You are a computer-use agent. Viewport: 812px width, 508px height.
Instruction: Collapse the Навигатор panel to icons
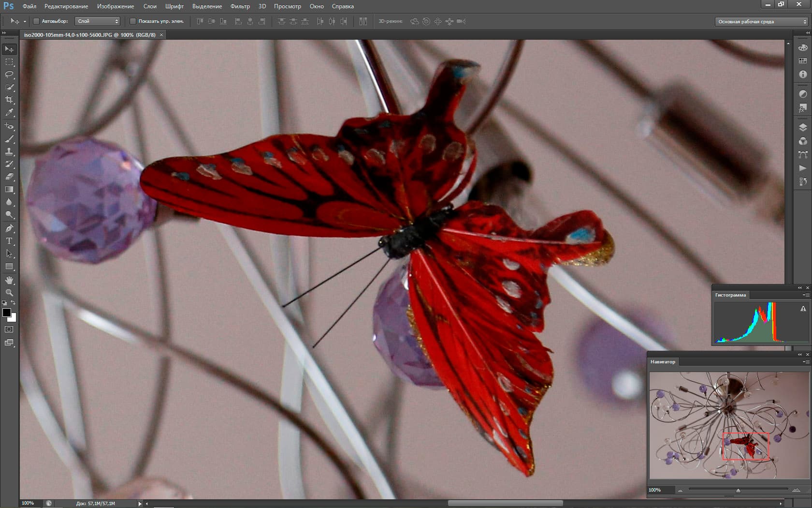pyautogui.click(x=799, y=355)
